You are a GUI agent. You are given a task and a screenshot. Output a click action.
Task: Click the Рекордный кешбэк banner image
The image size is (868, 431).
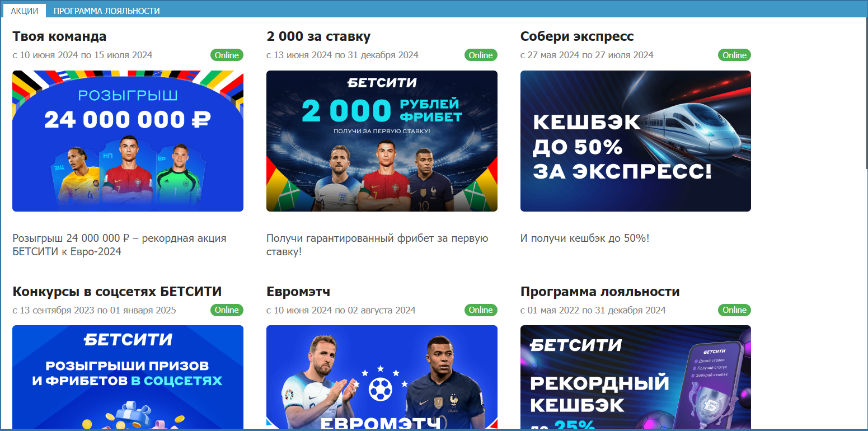tap(636, 377)
